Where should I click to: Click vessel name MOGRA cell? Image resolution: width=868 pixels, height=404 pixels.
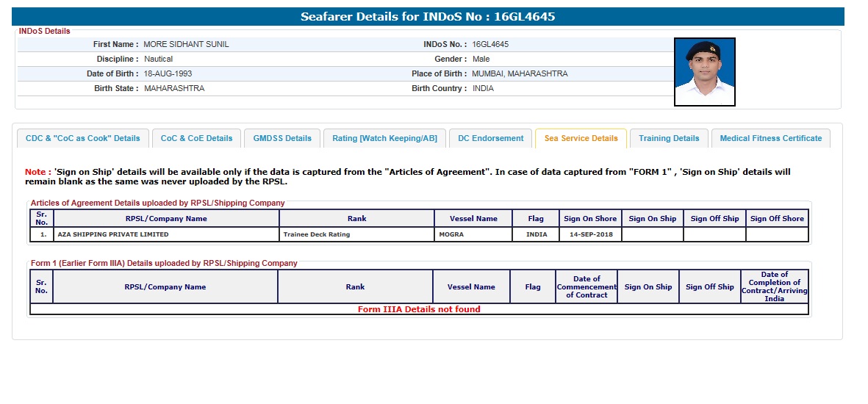click(x=473, y=234)
